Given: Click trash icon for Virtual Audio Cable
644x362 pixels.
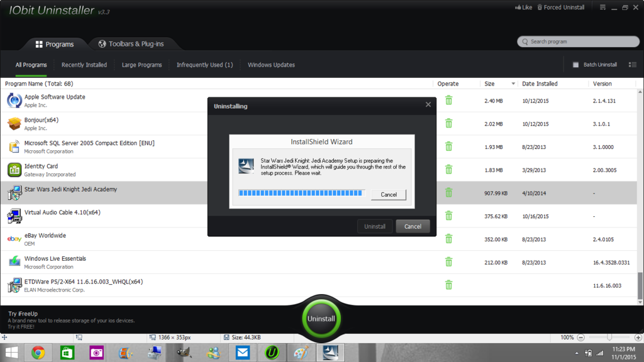Looking at the screenshot, I should point(448,216).
